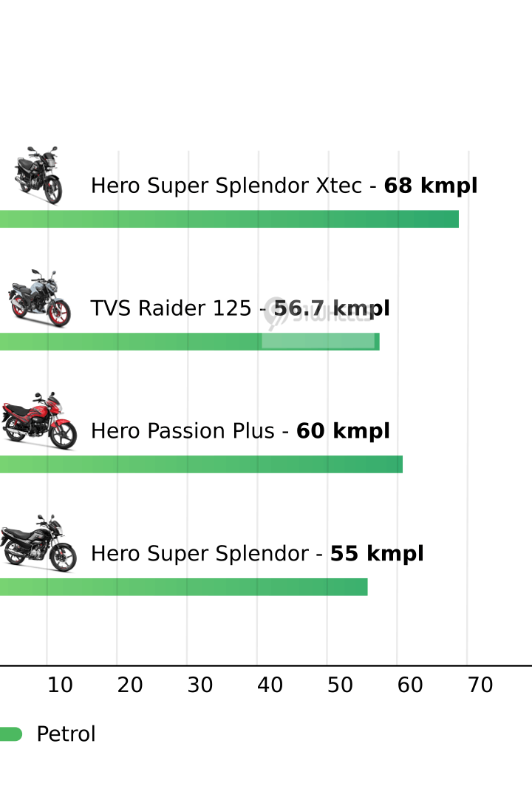Click the Hero Super Splendor Xtec motorcycle image

point(38,175)
